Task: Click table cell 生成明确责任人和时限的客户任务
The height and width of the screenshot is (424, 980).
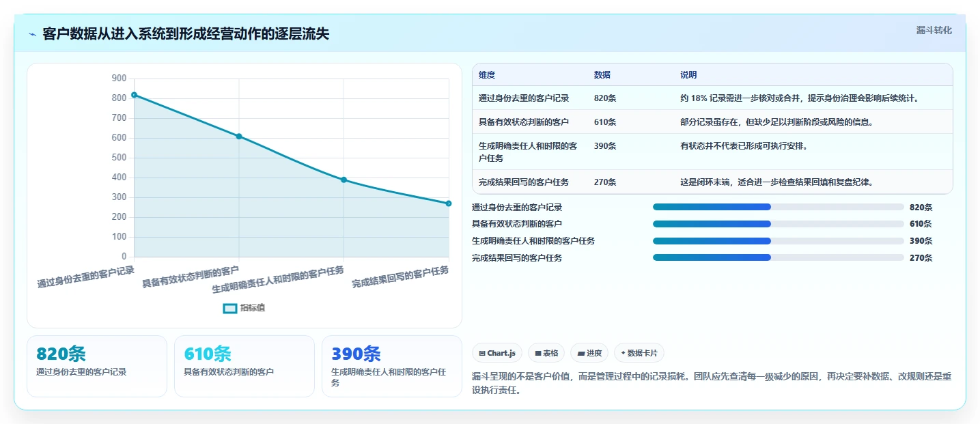Action: coord(528,152)
